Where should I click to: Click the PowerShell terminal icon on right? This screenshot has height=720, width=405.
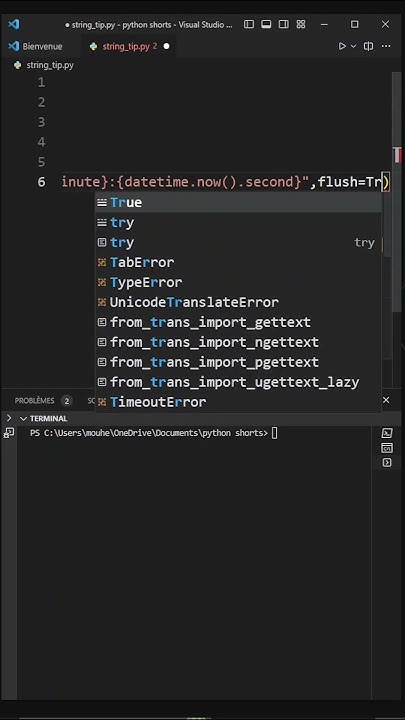click(387, 433)
